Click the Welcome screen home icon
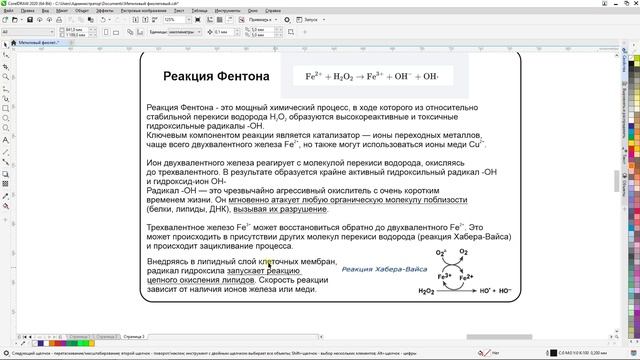This screenshot has width=640, height=360. click(x=13, y=42)
